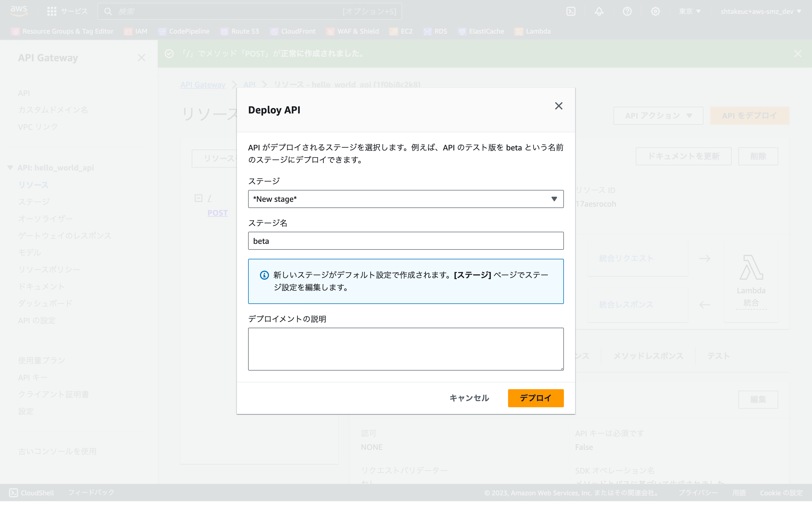Open the 東京 region selector

pyautogui.click(x=690, y=11)
